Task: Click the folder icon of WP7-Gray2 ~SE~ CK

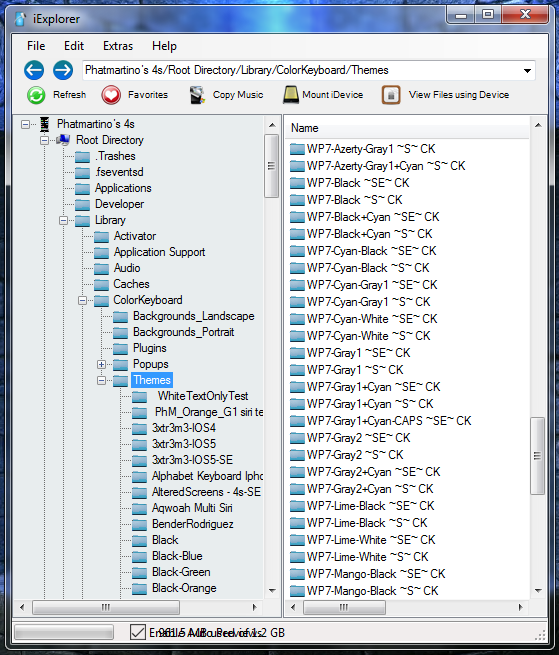Action: pos(297,438)
